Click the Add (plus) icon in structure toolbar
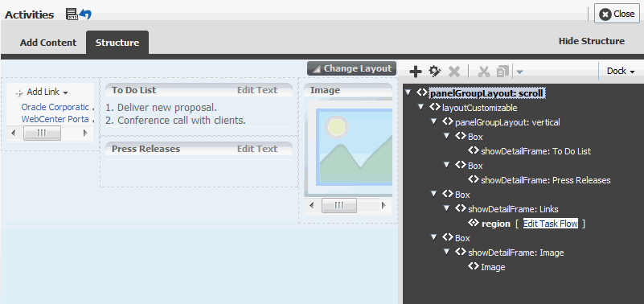The image size is (644, 304). tap(416, 72)
